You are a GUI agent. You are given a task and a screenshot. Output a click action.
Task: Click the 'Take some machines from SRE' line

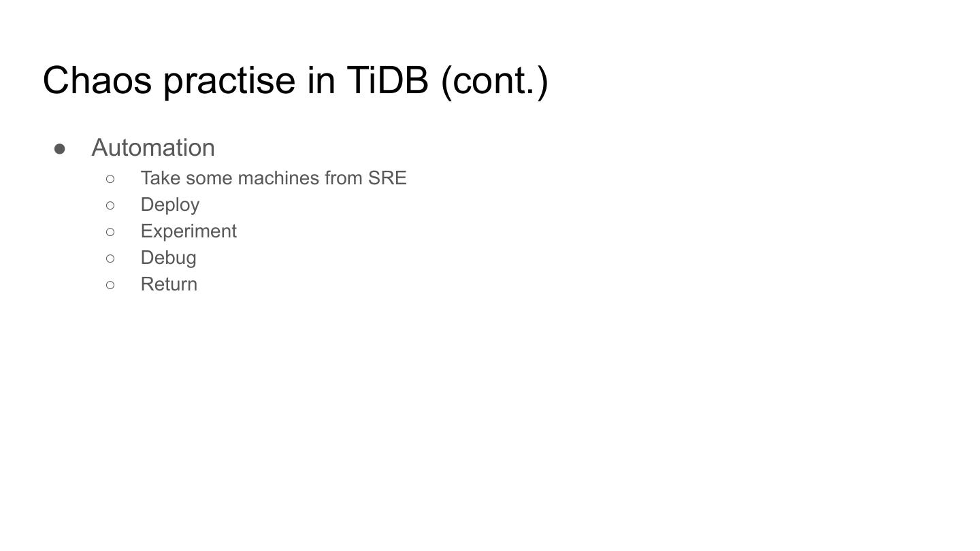point(273,178)
